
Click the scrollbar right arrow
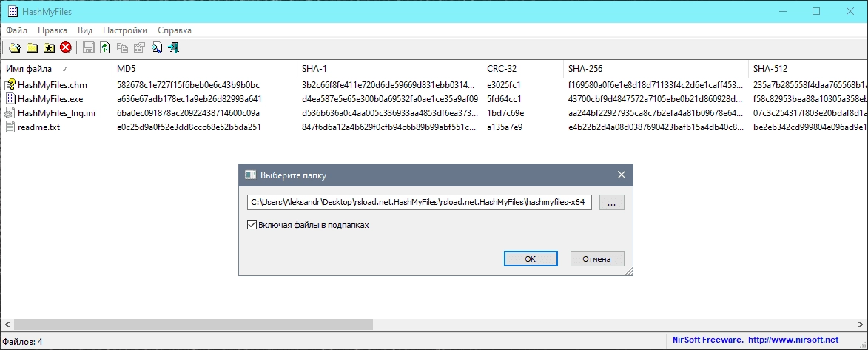(x=861, y=324)
